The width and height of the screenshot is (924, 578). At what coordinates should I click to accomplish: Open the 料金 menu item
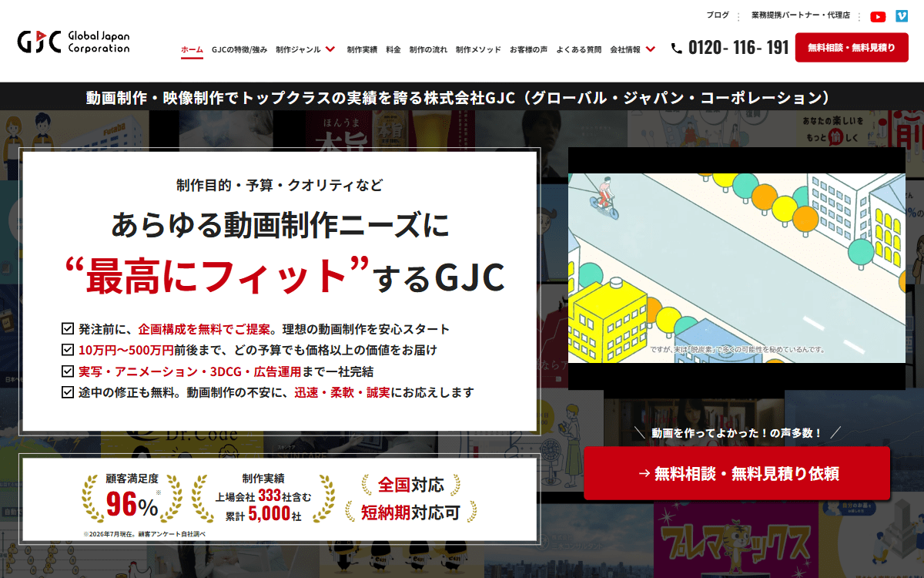(x=393, y=49)
